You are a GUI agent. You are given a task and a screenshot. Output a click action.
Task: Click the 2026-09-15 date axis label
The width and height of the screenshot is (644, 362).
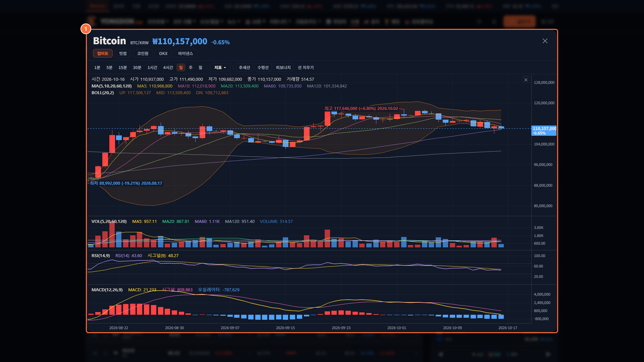tap(285, 328)
